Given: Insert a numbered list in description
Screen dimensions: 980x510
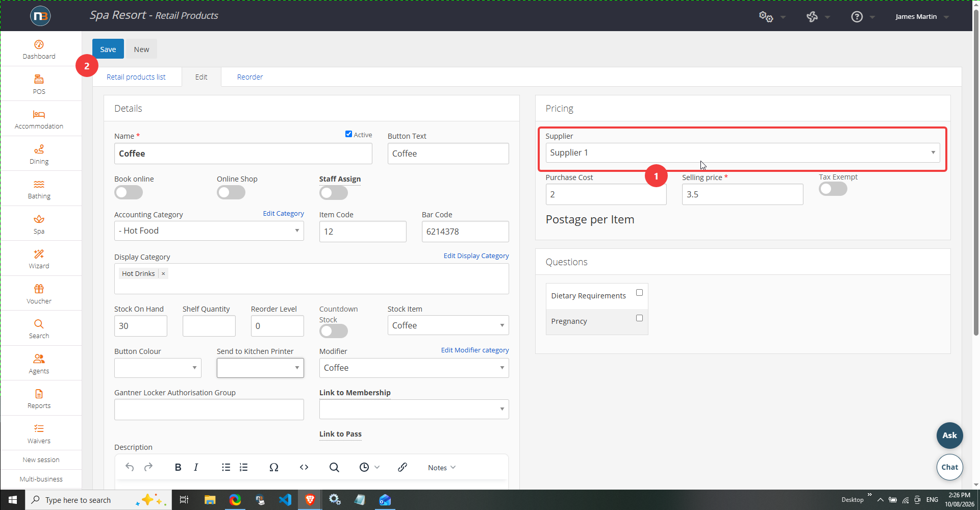Looking at the screenshot, I should [244, 467].
